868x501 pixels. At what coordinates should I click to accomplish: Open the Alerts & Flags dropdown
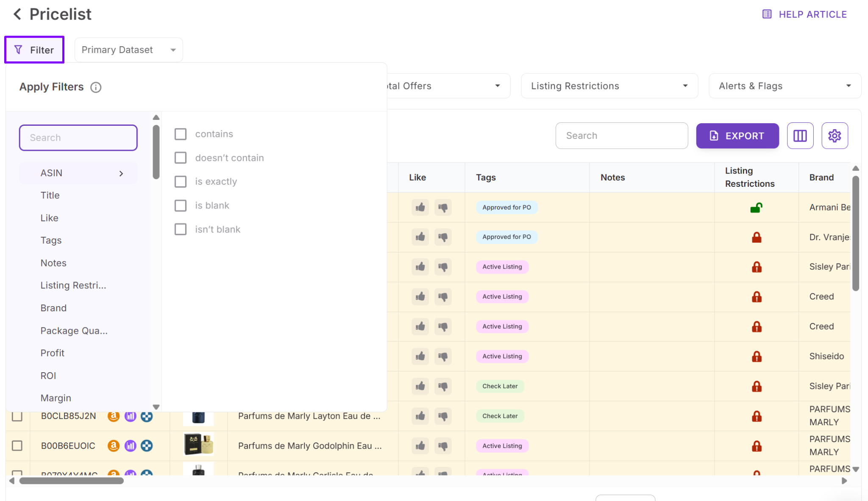pos(785,86)
